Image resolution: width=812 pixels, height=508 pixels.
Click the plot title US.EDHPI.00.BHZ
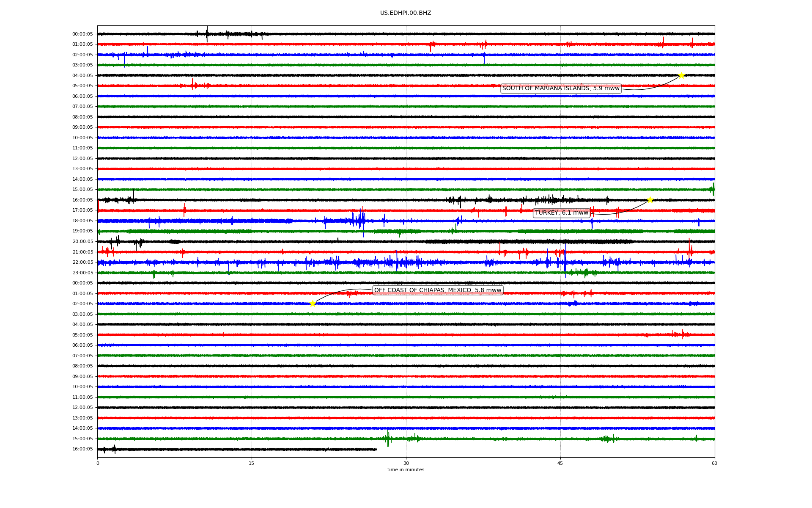[406, 13]
